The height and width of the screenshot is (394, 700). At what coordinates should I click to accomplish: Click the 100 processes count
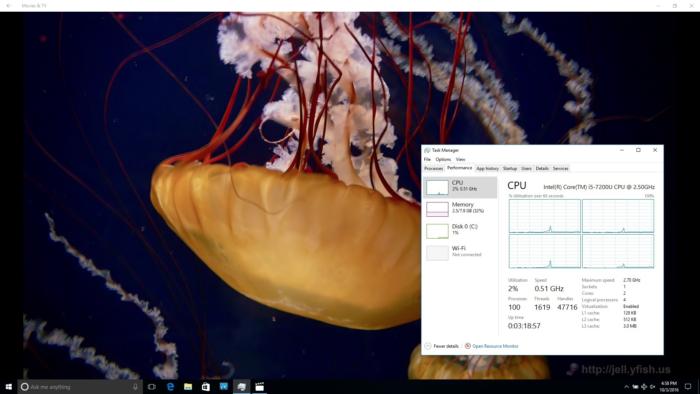tap(514, 307)
